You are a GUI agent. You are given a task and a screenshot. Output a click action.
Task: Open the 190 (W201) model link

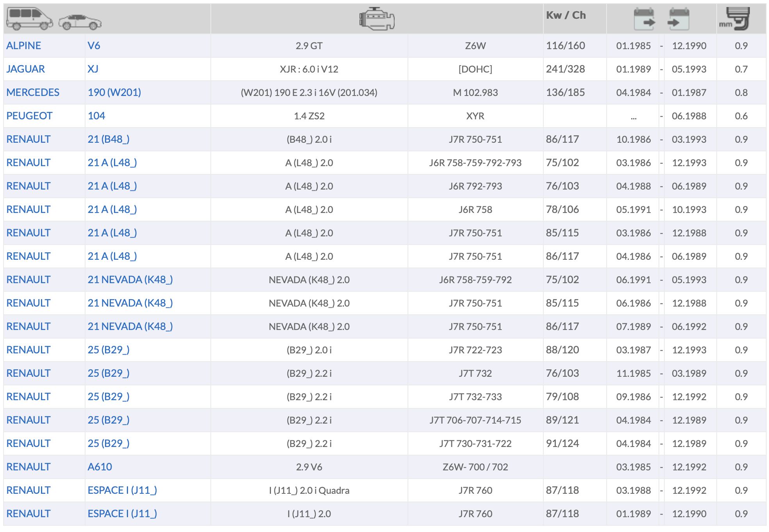[114, 92]
